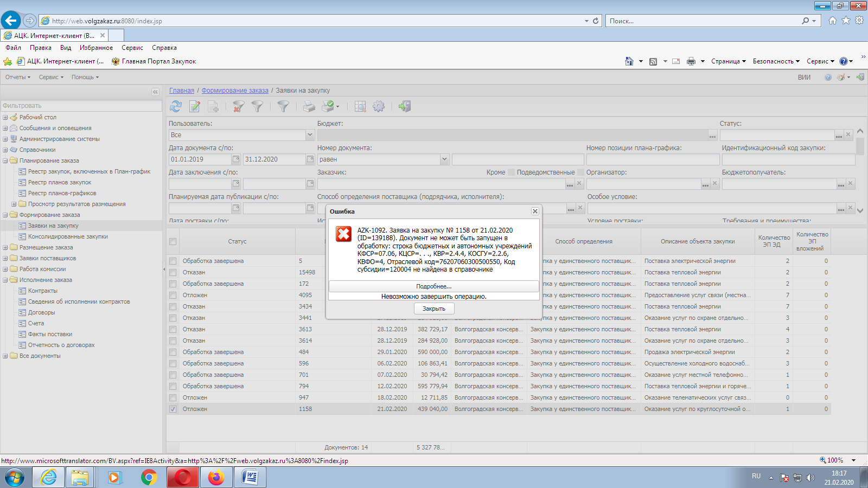Click the edit document pencil icon
The image size is (868, 488).
[194, 107]
